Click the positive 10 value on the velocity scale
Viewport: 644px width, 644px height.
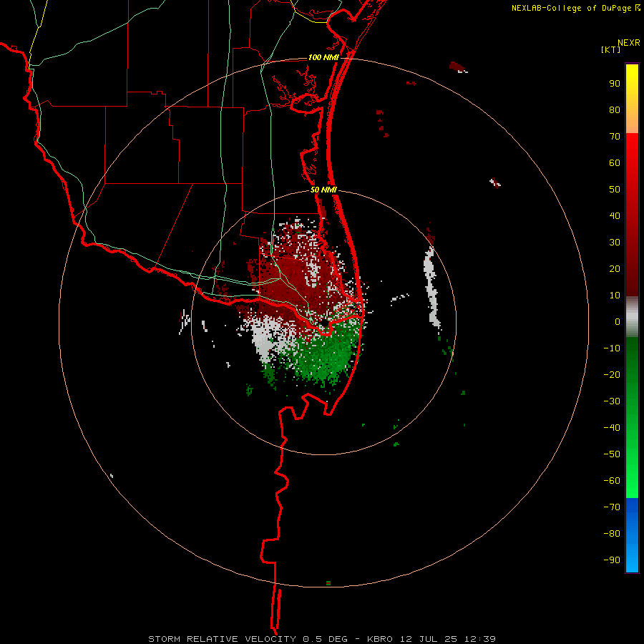[615, 296]
